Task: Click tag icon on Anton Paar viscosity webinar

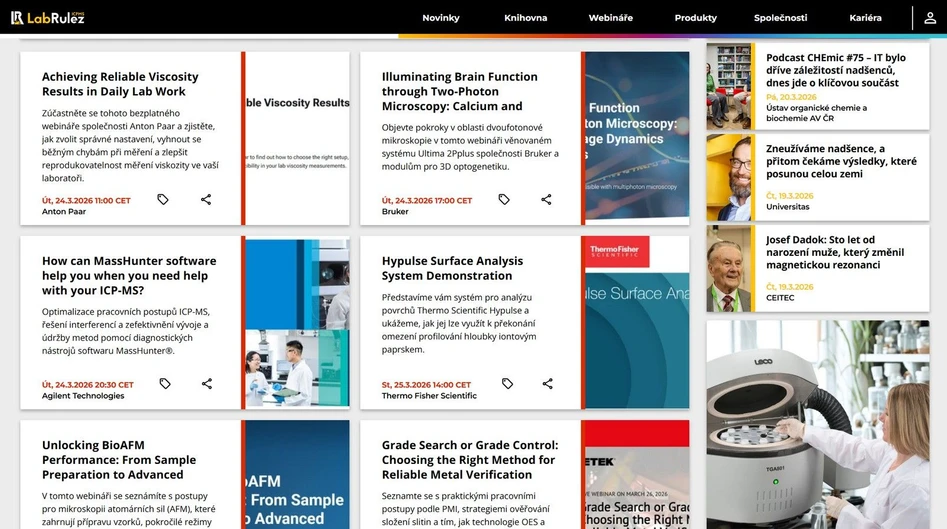Action: pos(163,200)
